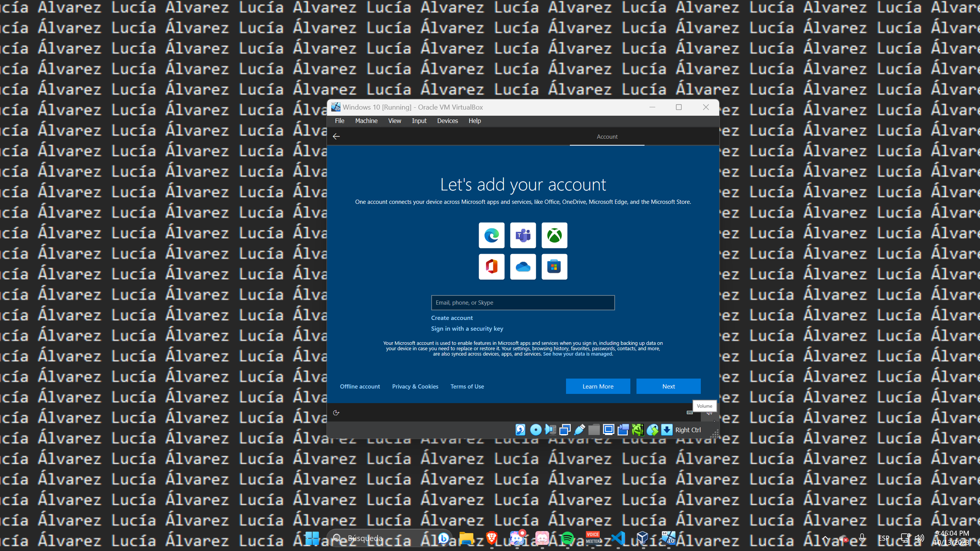
Task: Click the USB devices indicator icon
Action: [579, 430]
